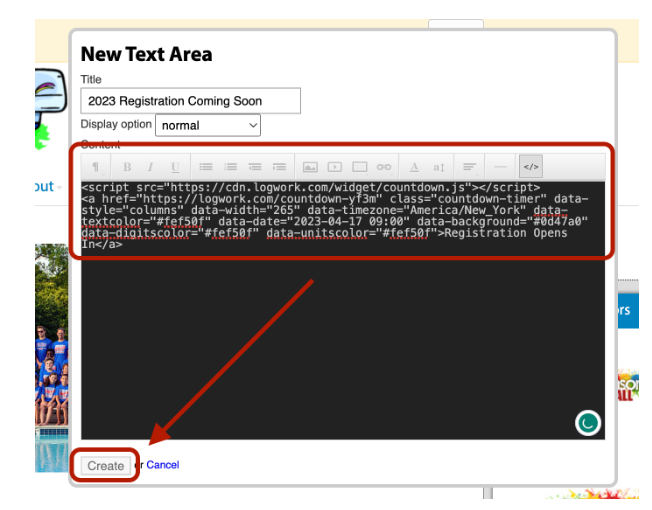Click the insert link chain icon
Image resolution: width=652 pixels, height=510 pixels.
click(384, 167)
